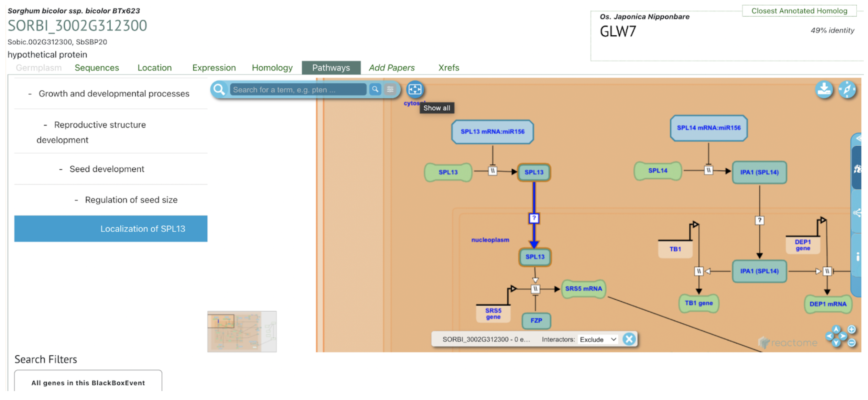Switch to the Expression tab
The image size is (868, 400).
pyautogui.click(x=214, y=68)
